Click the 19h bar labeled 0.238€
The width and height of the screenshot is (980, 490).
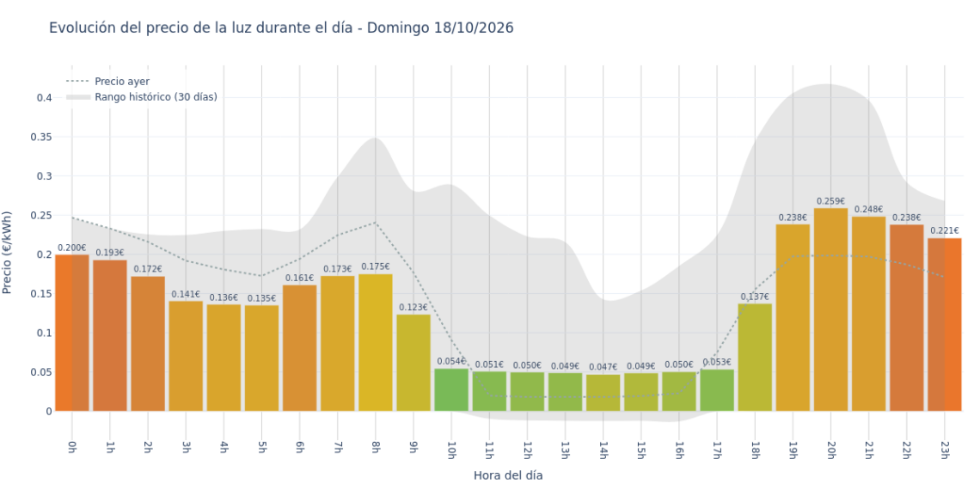click(793, 317)
